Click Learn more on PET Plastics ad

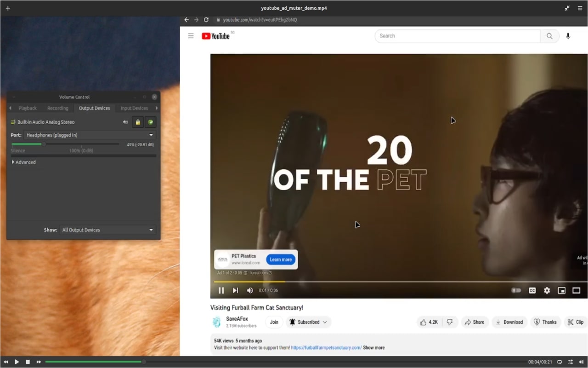tap(281, 259)
